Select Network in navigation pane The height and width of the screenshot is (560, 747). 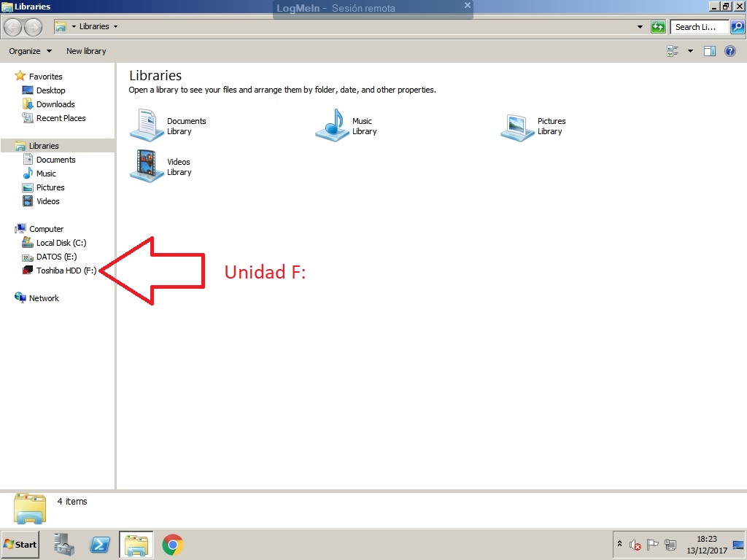click(36, 298)
